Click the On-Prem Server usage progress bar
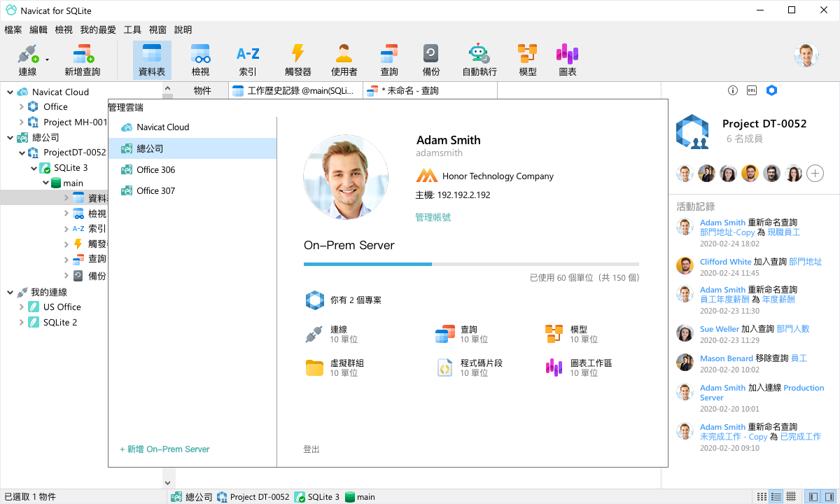The height and width of the screenshot is (504, 840). pyautogui.click(x=471, y=265)
